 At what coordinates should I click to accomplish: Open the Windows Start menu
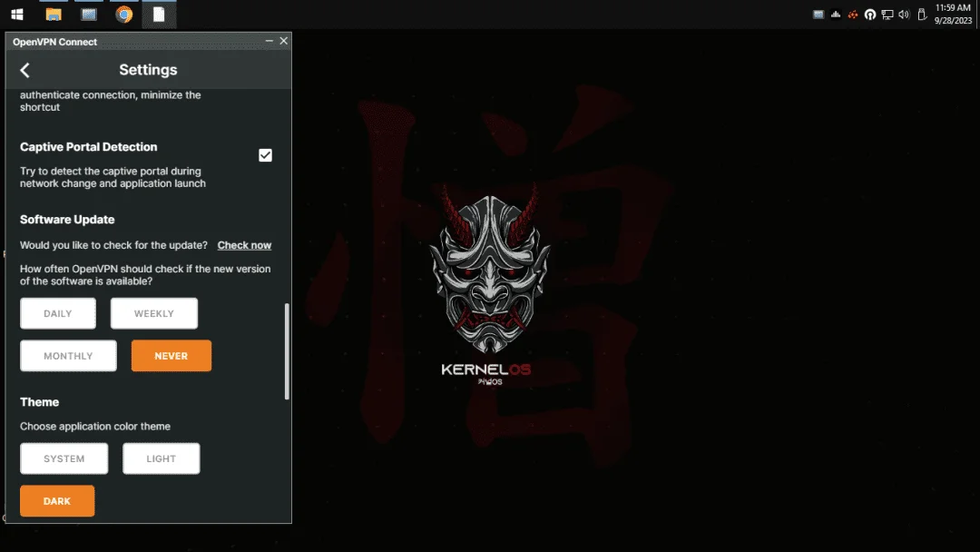pyautogui.click(x=17, y=15)
